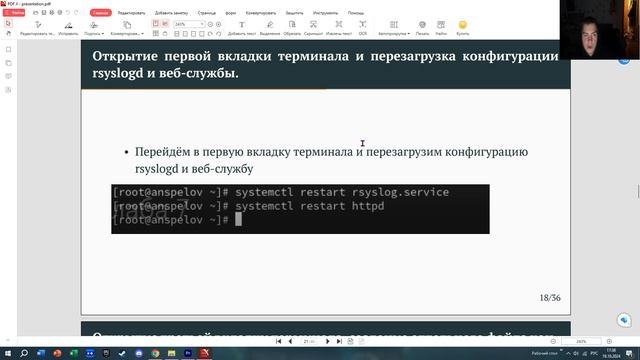Screen dimensions: 640x360
Task: Click the bottom-right zoom out button
Action: (x=553, y=341)
